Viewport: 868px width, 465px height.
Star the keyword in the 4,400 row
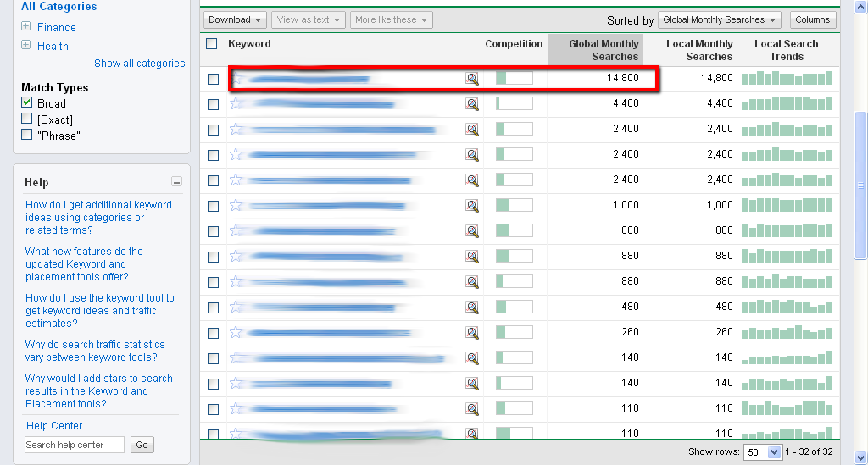[236, 103]
